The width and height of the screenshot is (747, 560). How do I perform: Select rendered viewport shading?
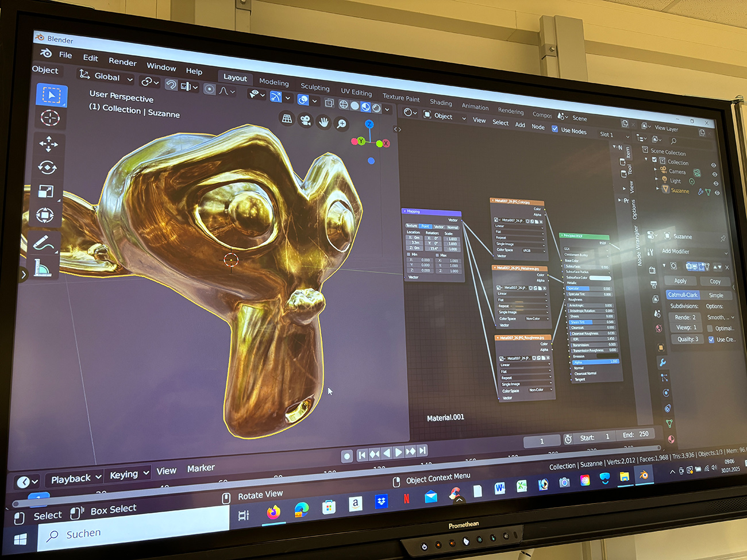376,108
